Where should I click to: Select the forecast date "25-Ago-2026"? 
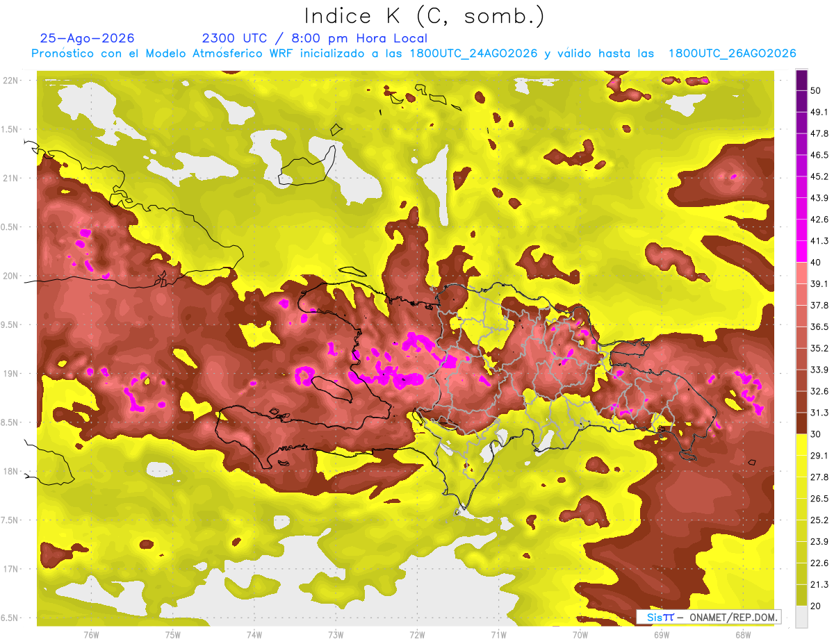tap(87, 38)
